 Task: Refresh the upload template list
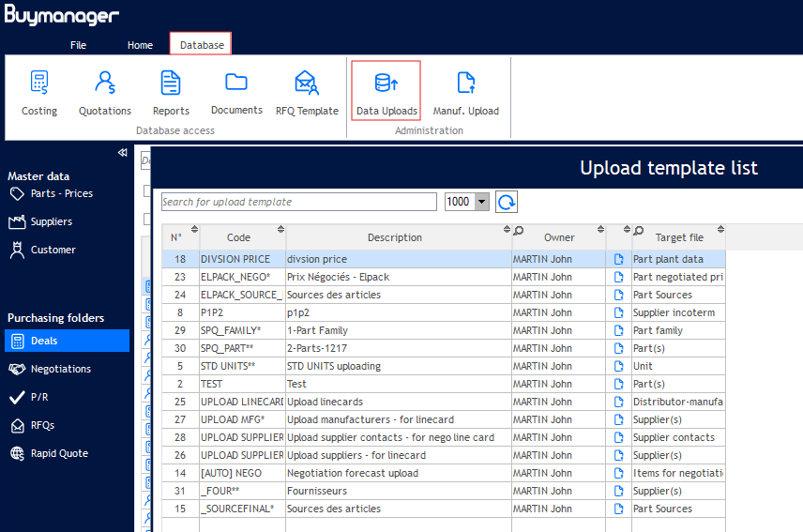click(507, 202)
